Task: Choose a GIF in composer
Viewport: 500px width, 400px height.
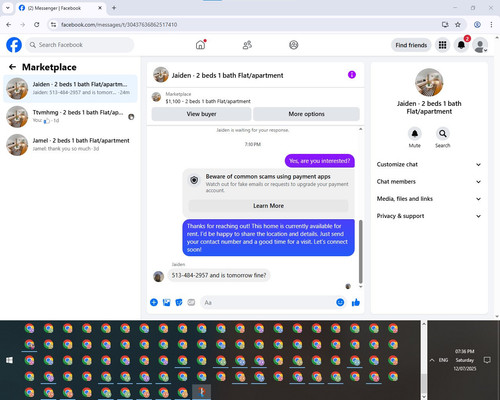Action: point(191,302)
